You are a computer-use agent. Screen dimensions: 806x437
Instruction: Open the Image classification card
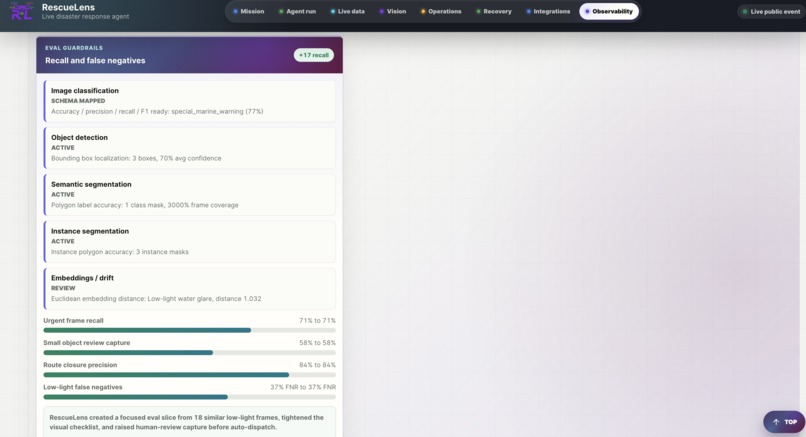pyautogui.click(x=190, y=101)
